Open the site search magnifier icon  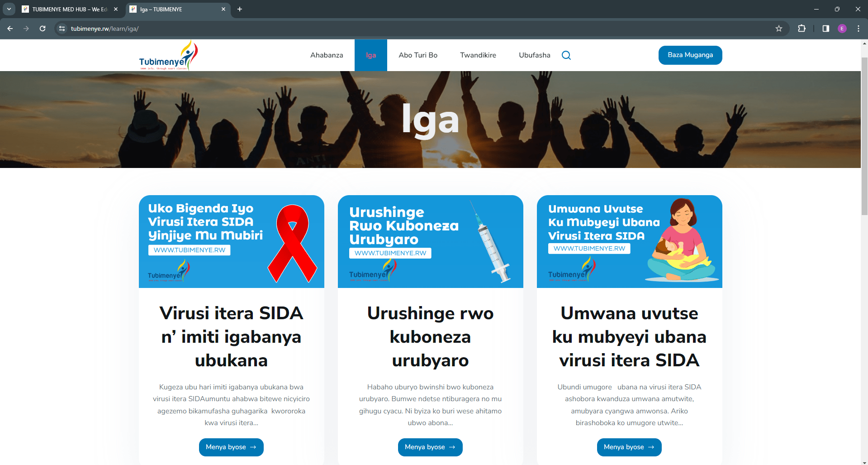(566, 55)
